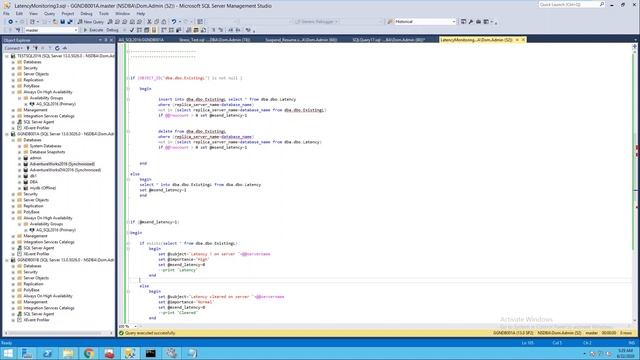This screenshot has width=640, height=360.
Task: Open Google Chrome from the taskbar
Action: [x=89, y=353]
